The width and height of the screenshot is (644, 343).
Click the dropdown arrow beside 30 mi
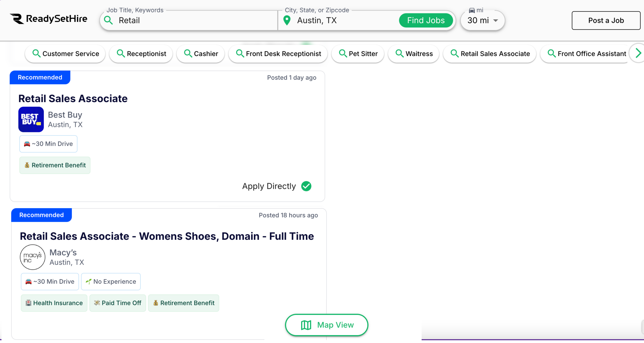coord(496,21)
